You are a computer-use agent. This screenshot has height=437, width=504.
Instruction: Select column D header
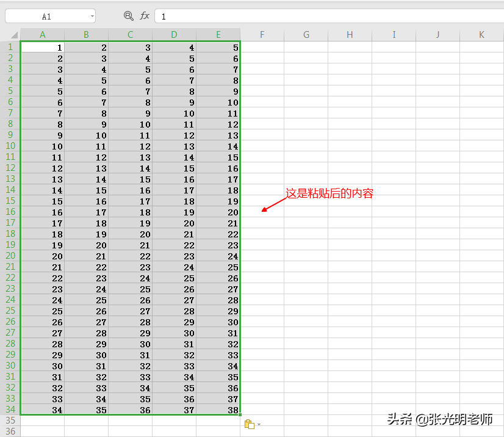coord(175,35)
